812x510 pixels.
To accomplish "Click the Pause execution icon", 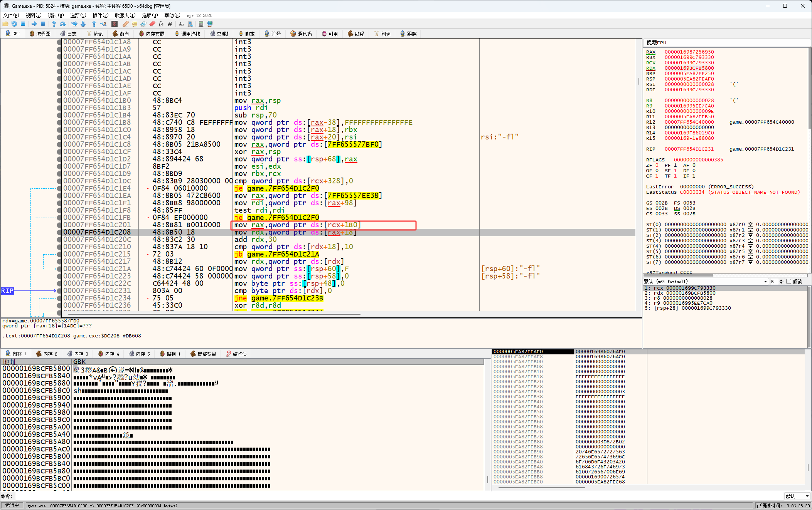I will point(43,24).
